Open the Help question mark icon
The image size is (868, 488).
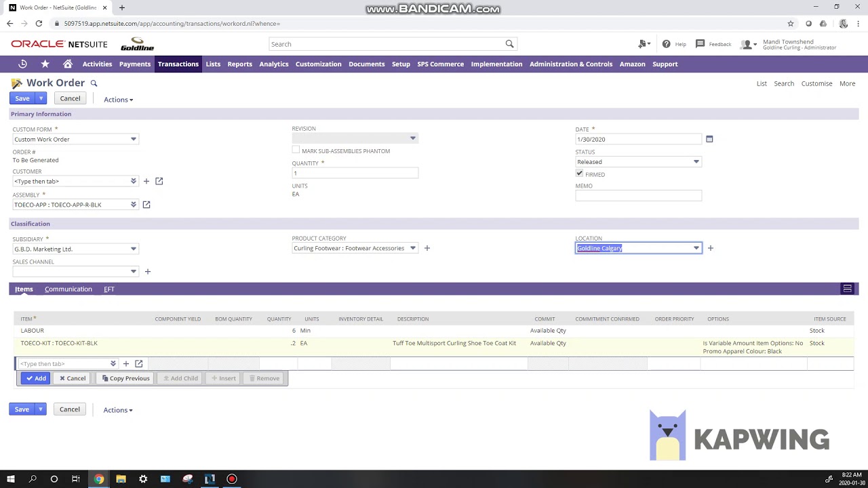tap(666, 44)
